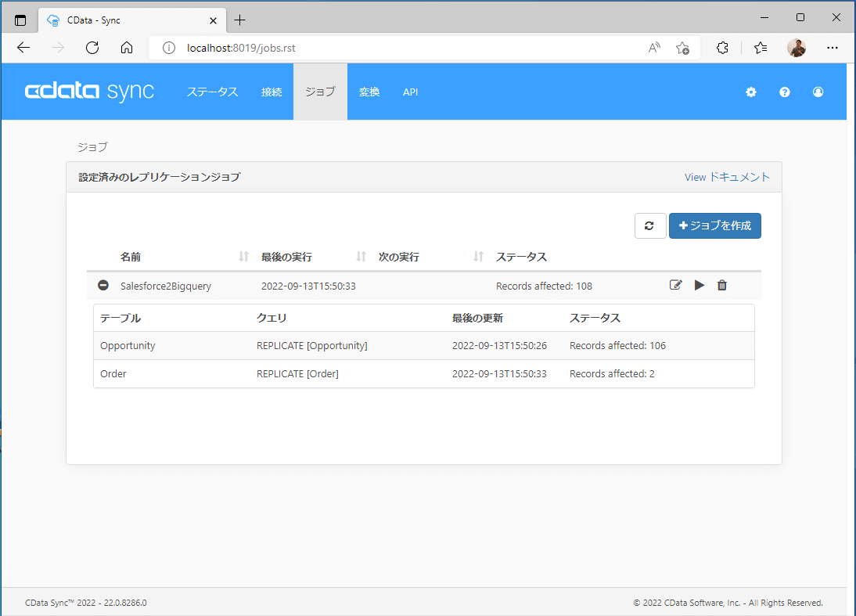Go to the 変換 tab

[369, 92]
